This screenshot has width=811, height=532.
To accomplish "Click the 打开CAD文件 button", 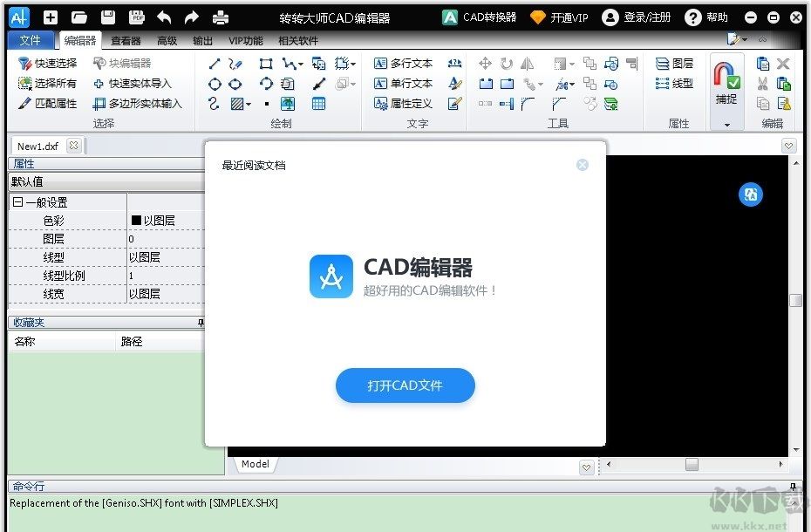I will tap(405, 385).
